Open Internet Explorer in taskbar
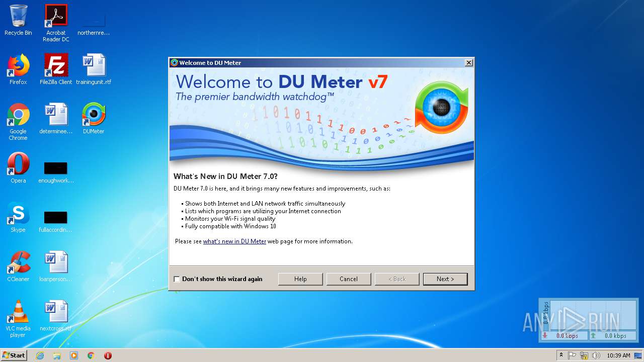 pos(40,355)
